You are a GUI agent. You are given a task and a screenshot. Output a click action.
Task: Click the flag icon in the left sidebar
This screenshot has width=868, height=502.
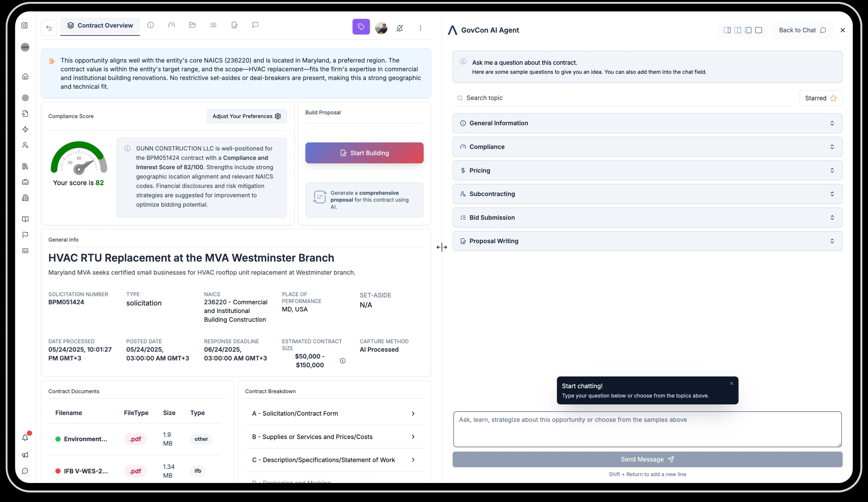point(25,235)
